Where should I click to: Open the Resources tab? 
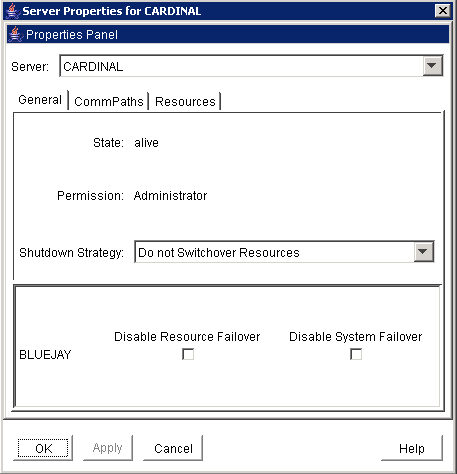(185, 101)
